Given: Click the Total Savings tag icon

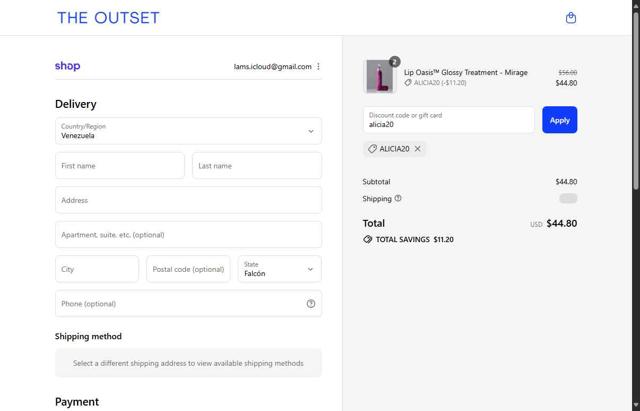Looking at the screenshot, I should click(x=367, y=240).
